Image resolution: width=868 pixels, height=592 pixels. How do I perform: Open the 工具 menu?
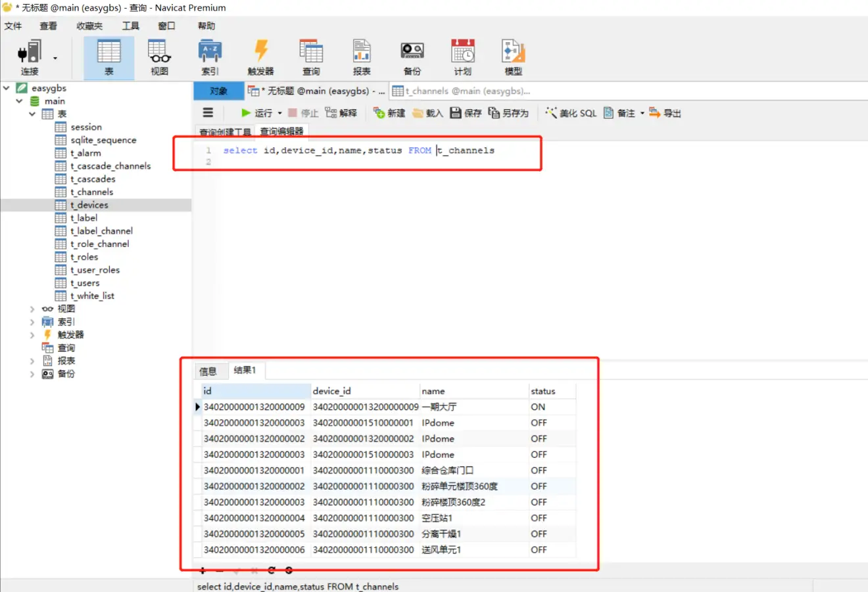130,26
